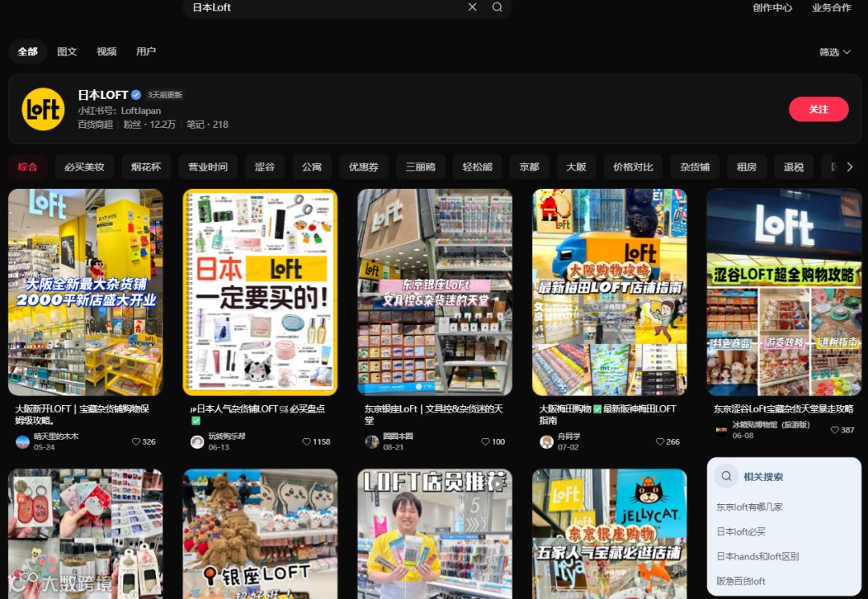
Task: Select the 价格对比 filter chip
Action: (633, 166)
